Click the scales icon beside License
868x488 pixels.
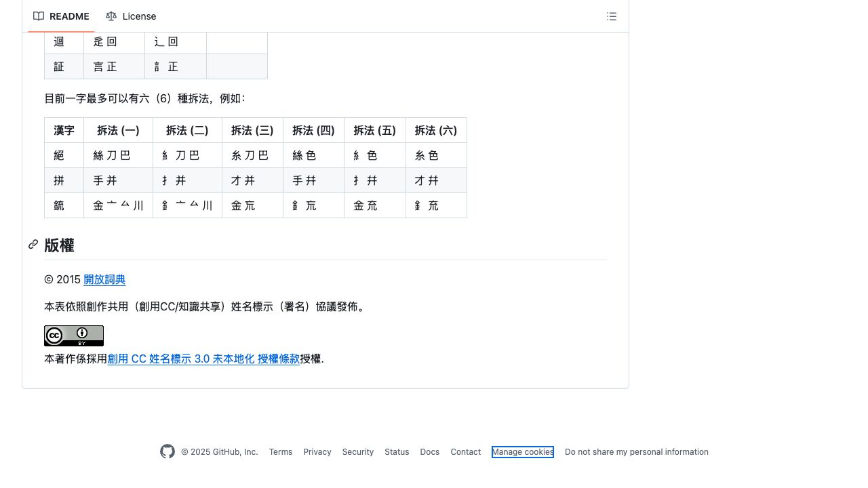click(111, 16)
